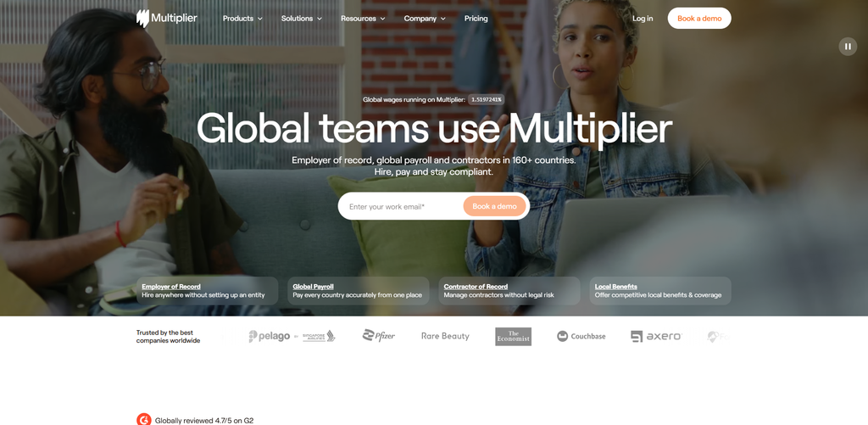Click the 'Global teams use Multiplier' headline
Viewport: 868px width, 425px height.
pyautogui.click(x=434, y=129)
